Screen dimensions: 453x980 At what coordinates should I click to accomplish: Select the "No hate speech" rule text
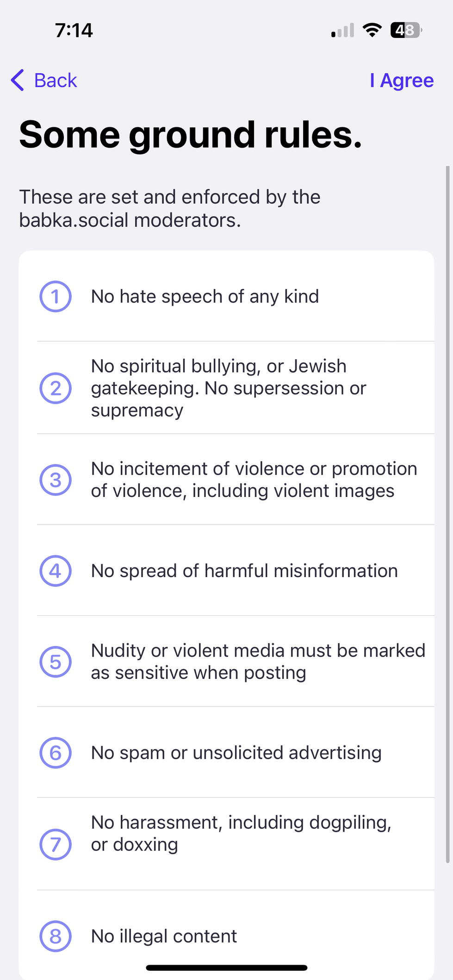(205, 297)
